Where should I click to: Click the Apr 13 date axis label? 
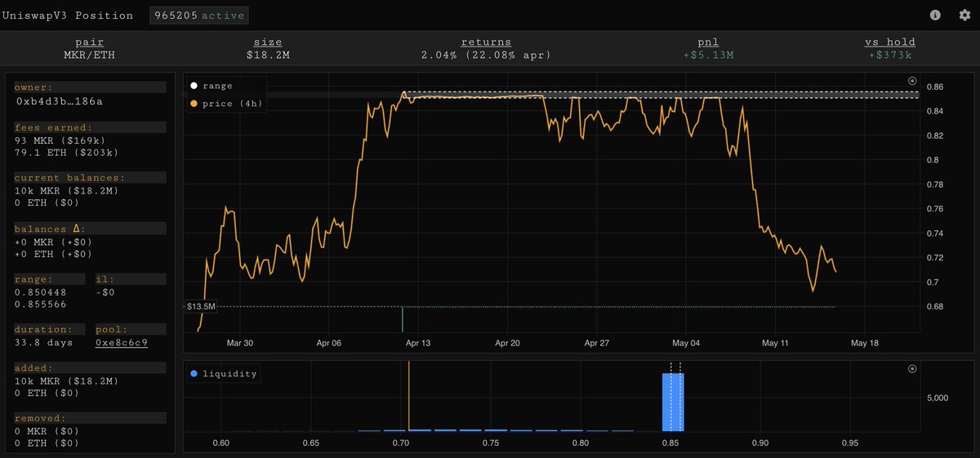(x=418, y=343)
